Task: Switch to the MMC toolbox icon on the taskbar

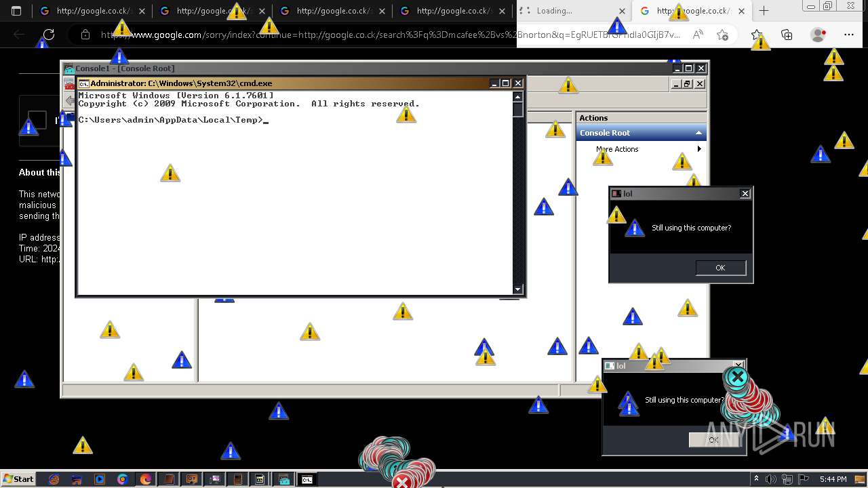Action: 284,479
